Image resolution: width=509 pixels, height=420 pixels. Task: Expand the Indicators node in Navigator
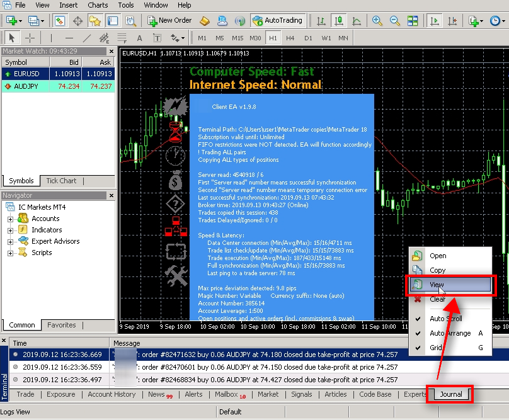pyautogui.click(x=11, y=229)
